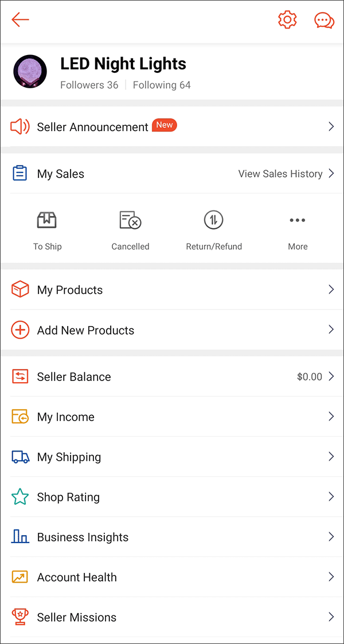Click the Return/Refund icon
The width and height of the screenshot is (344, 644).
(213, 220)
